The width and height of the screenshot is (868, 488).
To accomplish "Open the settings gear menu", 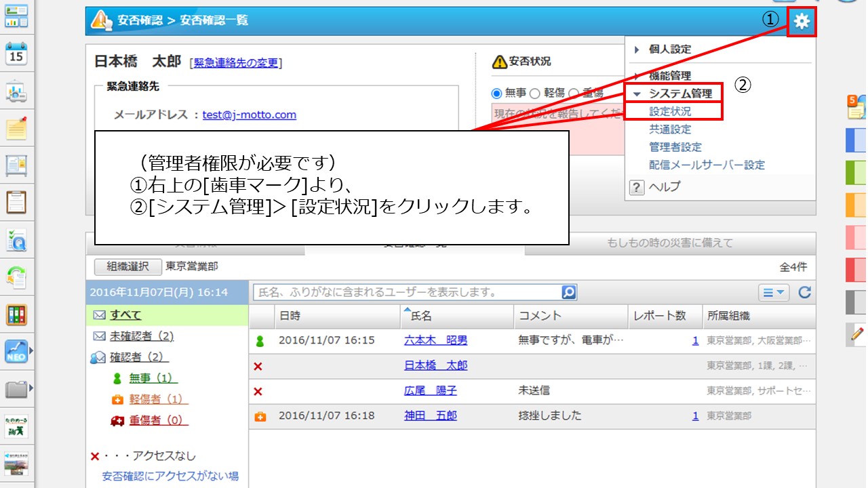I will [802, 22].
